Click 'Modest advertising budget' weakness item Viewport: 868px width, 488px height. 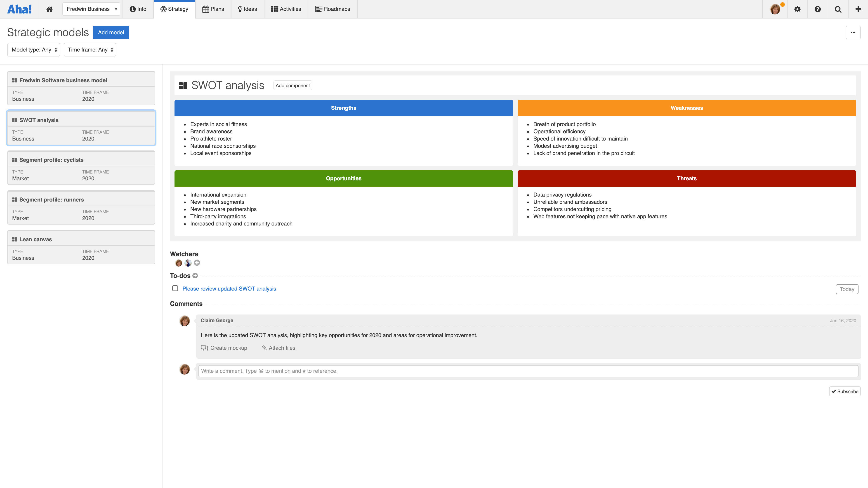pyautogui.click(x=565, y=146)
